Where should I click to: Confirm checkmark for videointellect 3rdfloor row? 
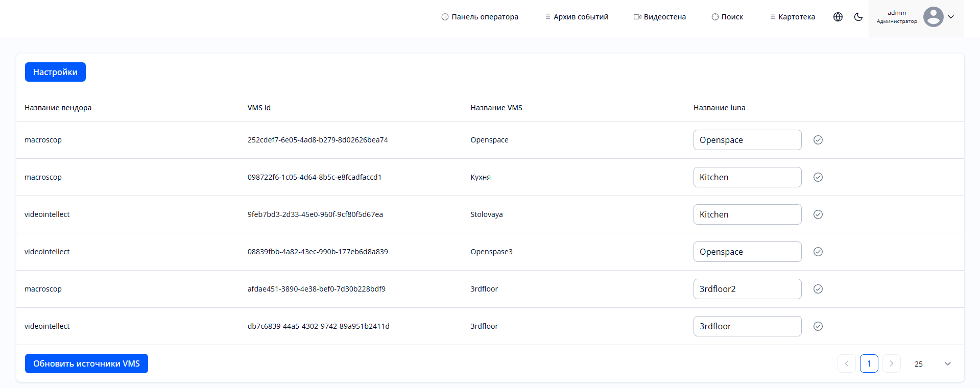[818, 326]
